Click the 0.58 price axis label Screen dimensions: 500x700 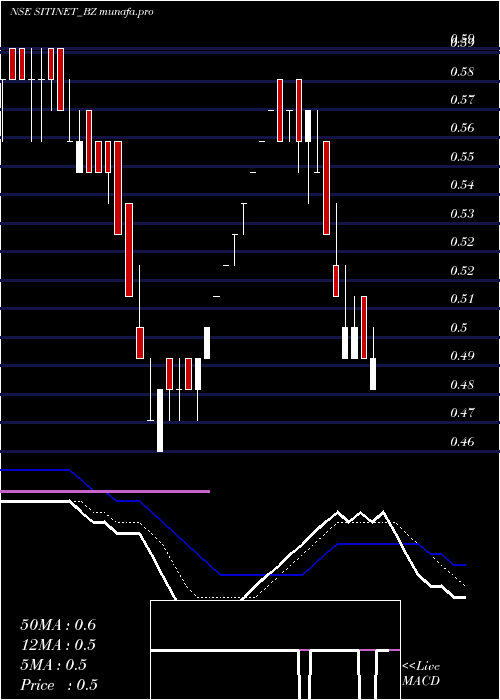[x=462, y=72]
